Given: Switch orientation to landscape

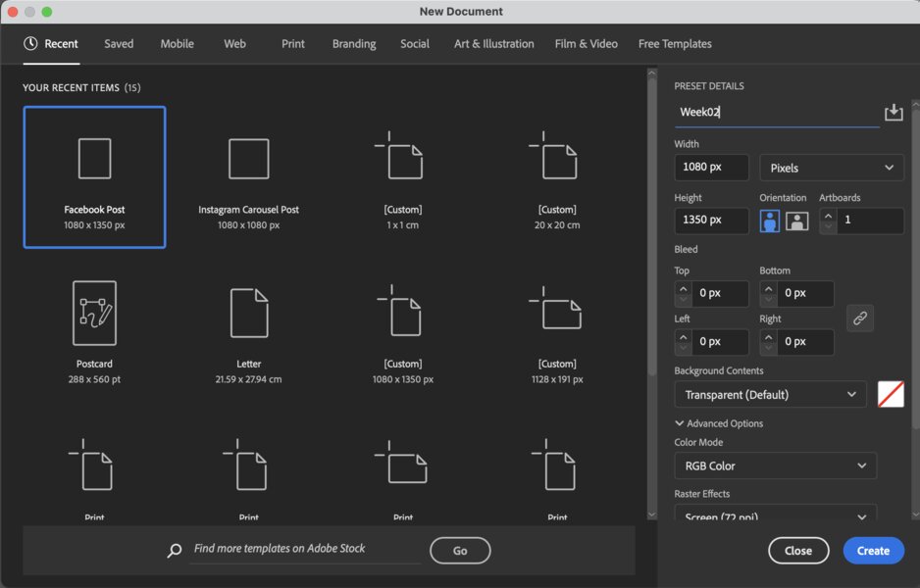Looking at the screenshot, I should [x=796, y=220].
